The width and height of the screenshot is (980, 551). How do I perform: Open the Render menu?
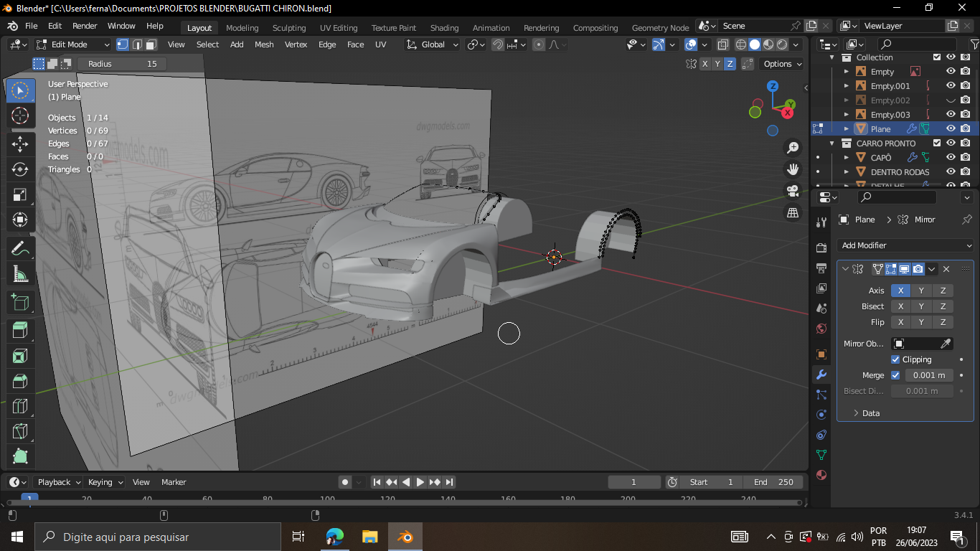pos(85,26)
